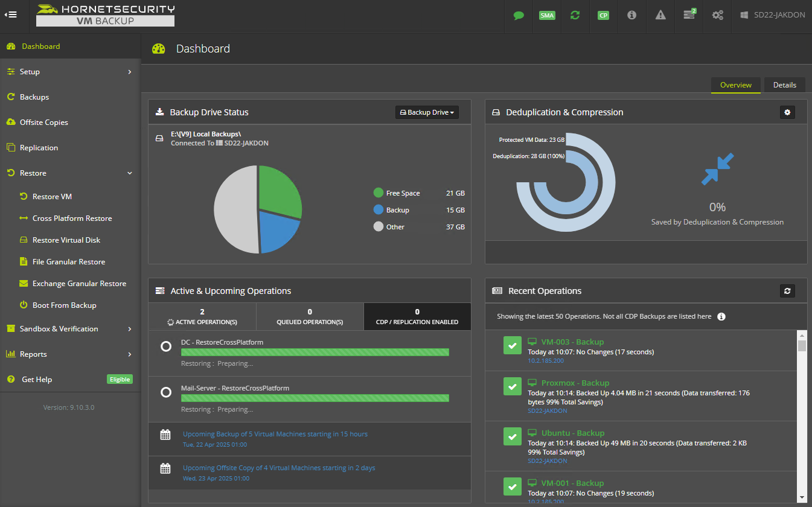
Task: Go to Dashboard in the sidebar
Action: (70, 46)
